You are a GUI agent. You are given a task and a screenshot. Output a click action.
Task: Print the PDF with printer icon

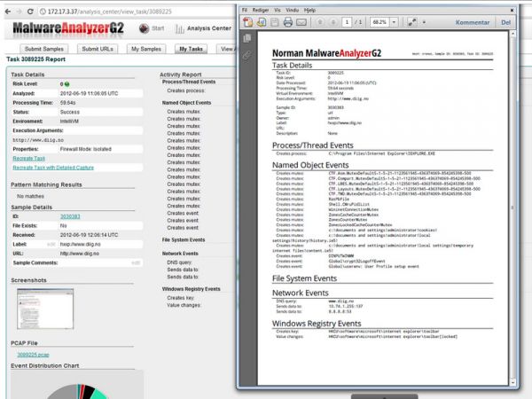point(287,22)
